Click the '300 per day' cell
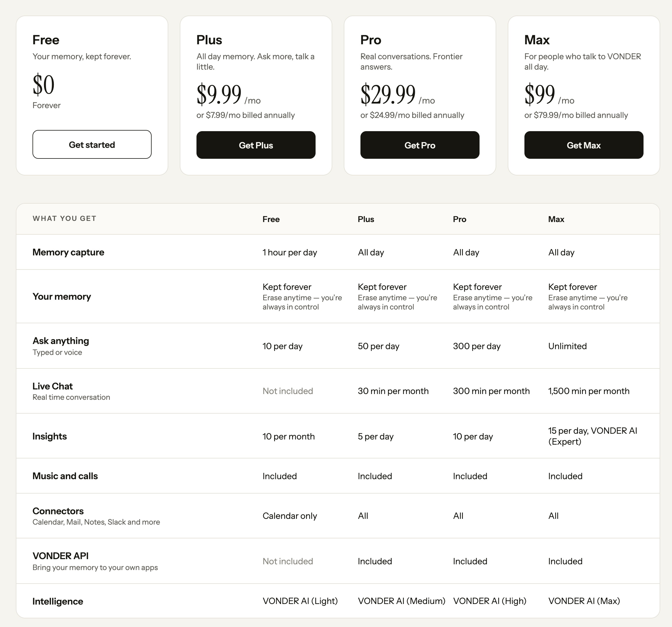Viewport: 672px width, 627px height. (477, 346)
